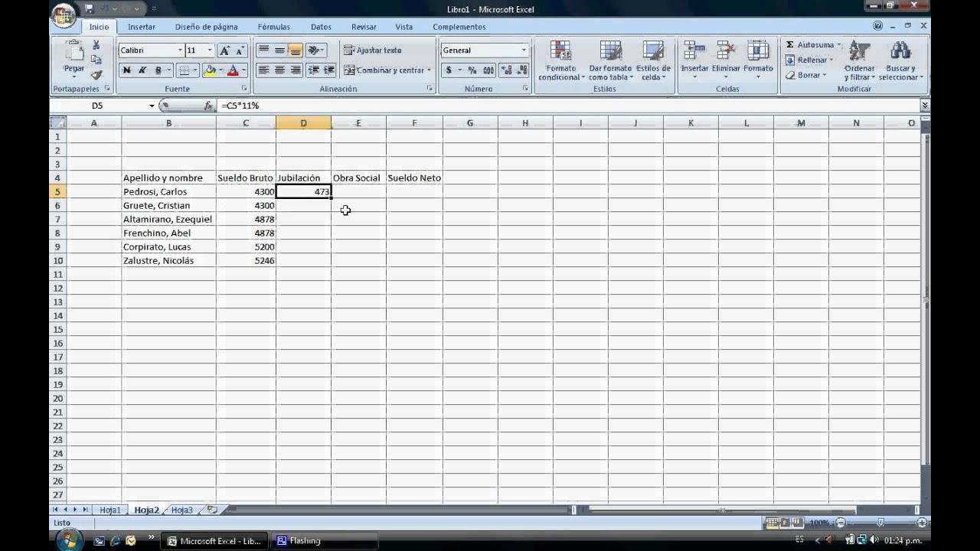Open Fuente dialog launcher
Image resolution: width=980 pixels, height=551 pixels.
click(x=244, y=89)
